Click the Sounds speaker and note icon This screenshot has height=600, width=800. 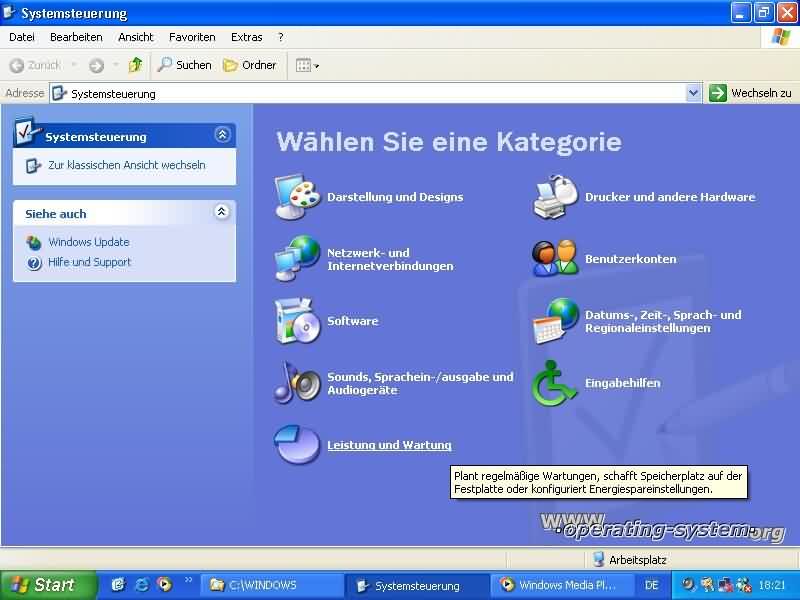click(297, 383)
